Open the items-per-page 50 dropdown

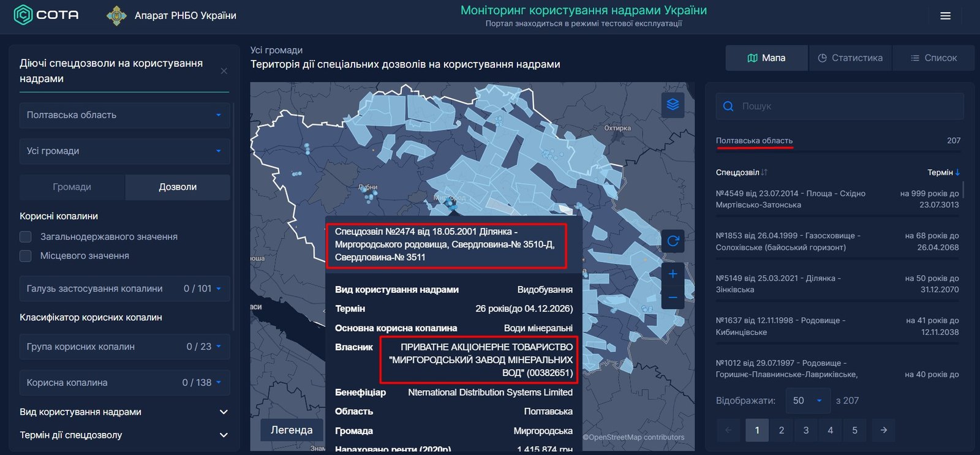point(808,400)
